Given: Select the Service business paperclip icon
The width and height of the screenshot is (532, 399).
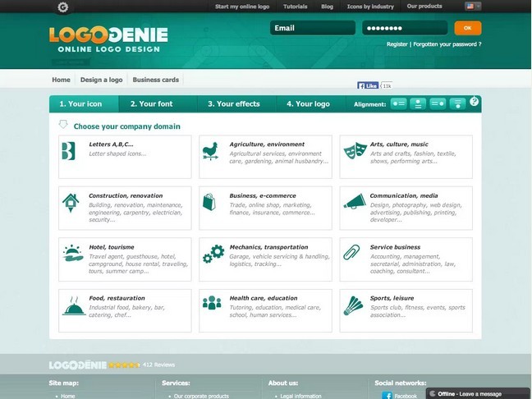Looking at the screenshot, I should click(x=353, y=253).
